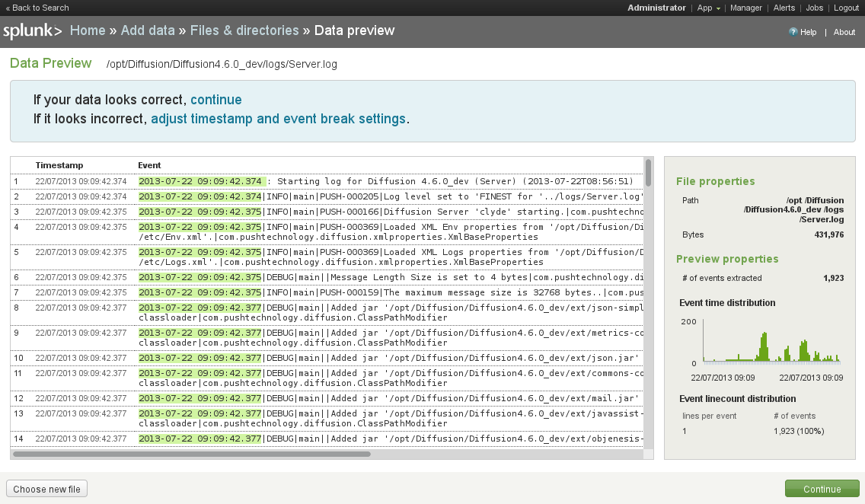Click the vertical scrollbar of event table
The image size is (865, 504).
pyautogui.click(x=648, y=172)
